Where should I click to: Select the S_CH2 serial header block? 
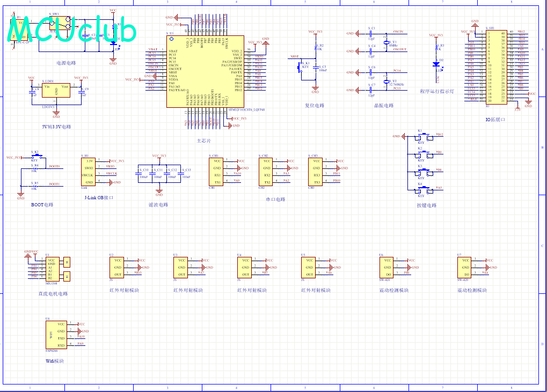[266, 172]
